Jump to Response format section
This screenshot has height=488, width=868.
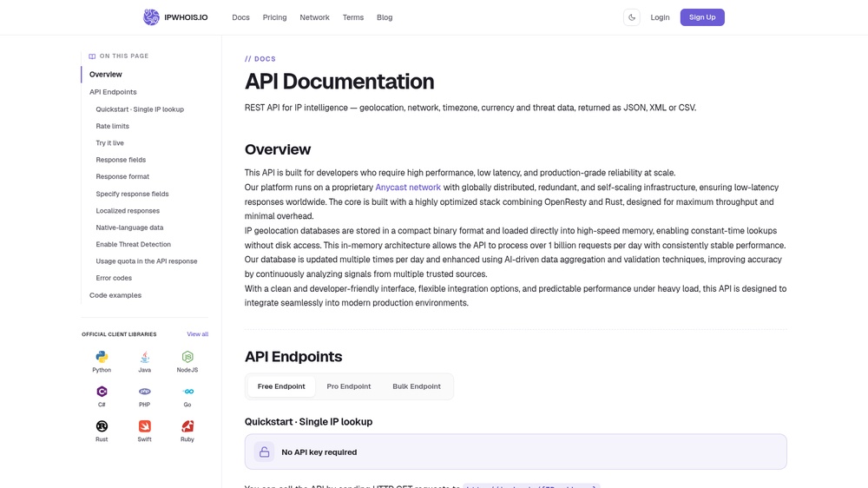pyautogui.click(x=122, y=176)
